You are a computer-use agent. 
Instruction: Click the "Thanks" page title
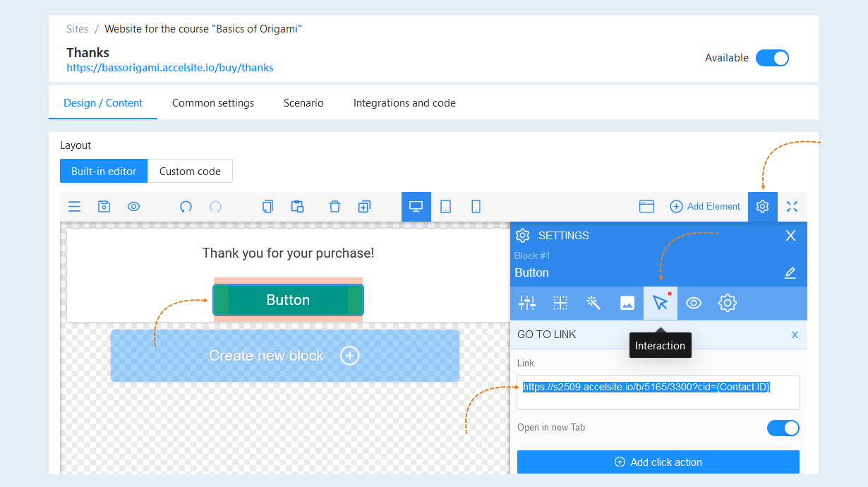88,52
